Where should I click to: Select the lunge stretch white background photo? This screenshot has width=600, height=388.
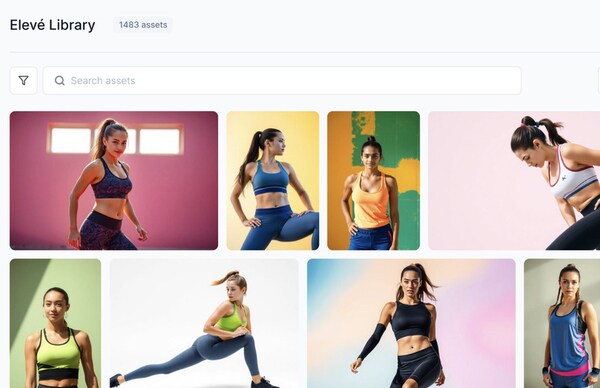(x=204, y=323)
